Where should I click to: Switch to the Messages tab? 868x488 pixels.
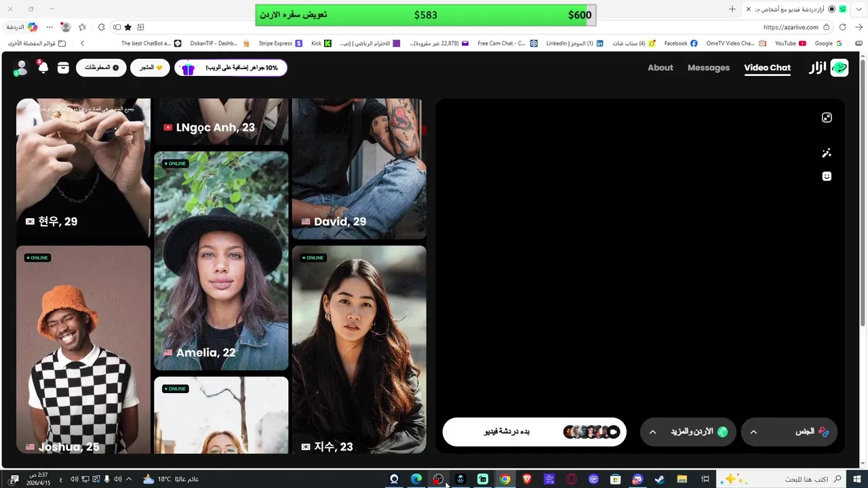tap(709, 68)
